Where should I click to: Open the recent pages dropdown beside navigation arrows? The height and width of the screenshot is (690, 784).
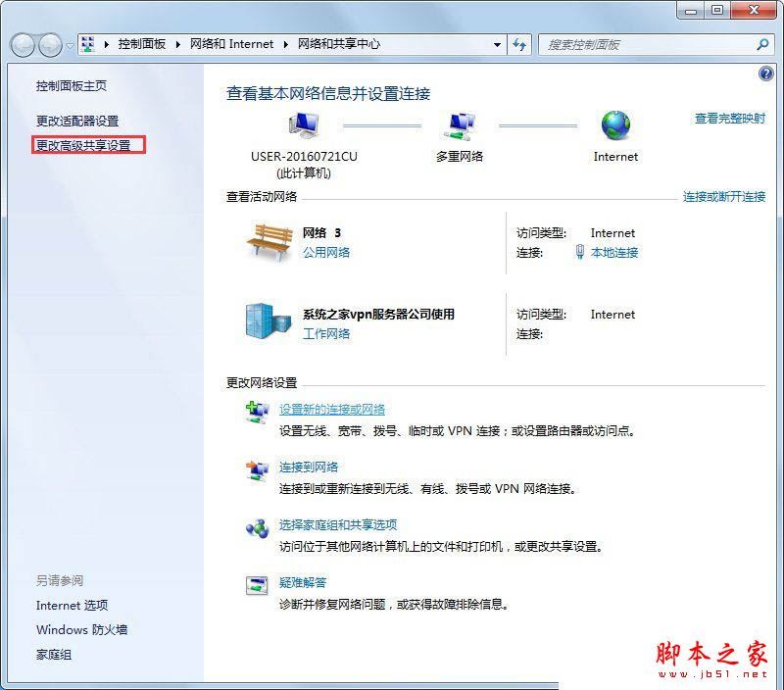pyautogui.click(x=69, y=44)
